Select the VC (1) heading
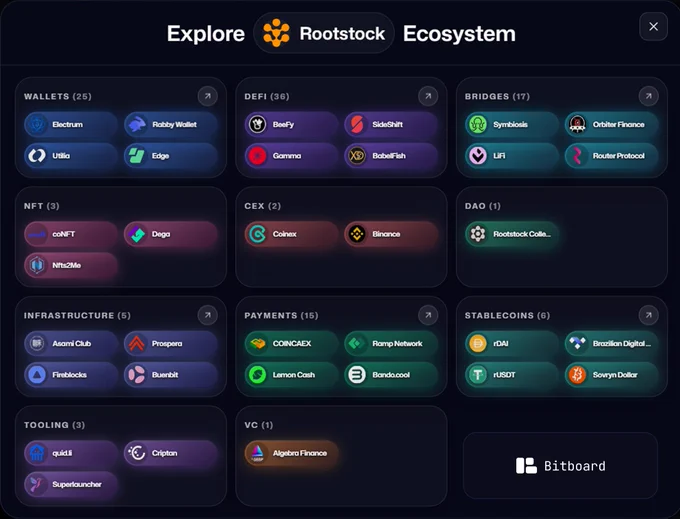This screenshot has height=519, width=680. click(x=258, y=425)
